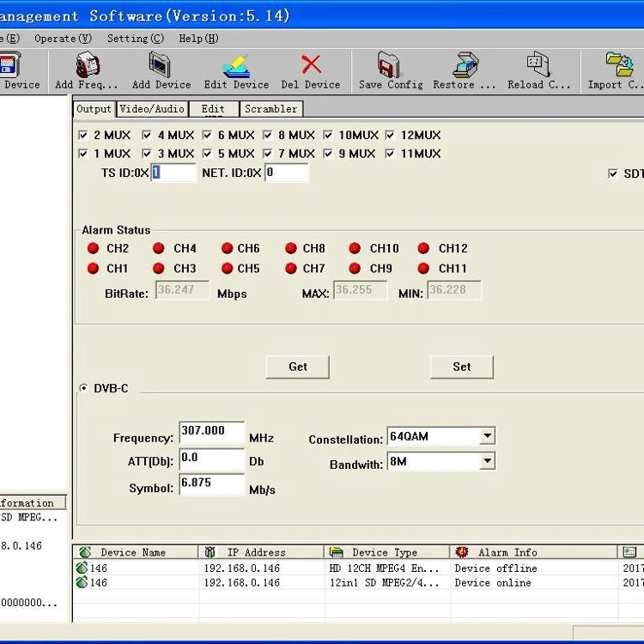This screenshot has height=644, width=644.
Task: Open the Setting menu
Action: click(135, 39)
